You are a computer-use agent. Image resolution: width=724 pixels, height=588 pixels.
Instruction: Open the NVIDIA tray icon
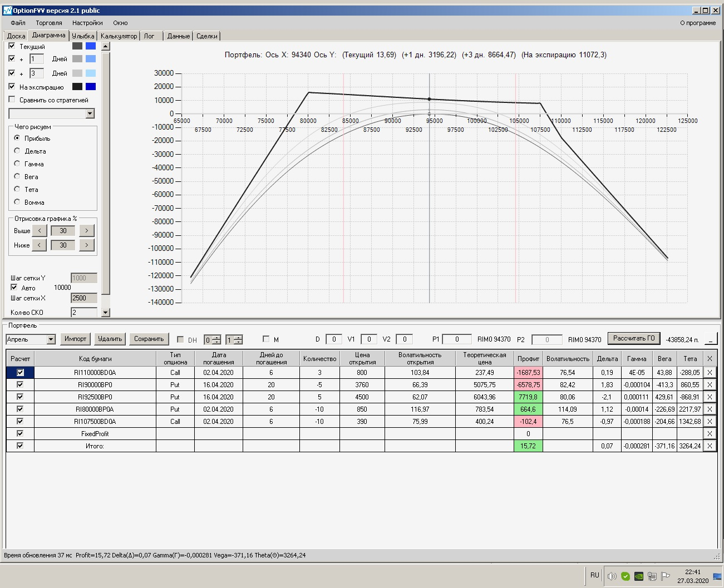tap(639, 576)
